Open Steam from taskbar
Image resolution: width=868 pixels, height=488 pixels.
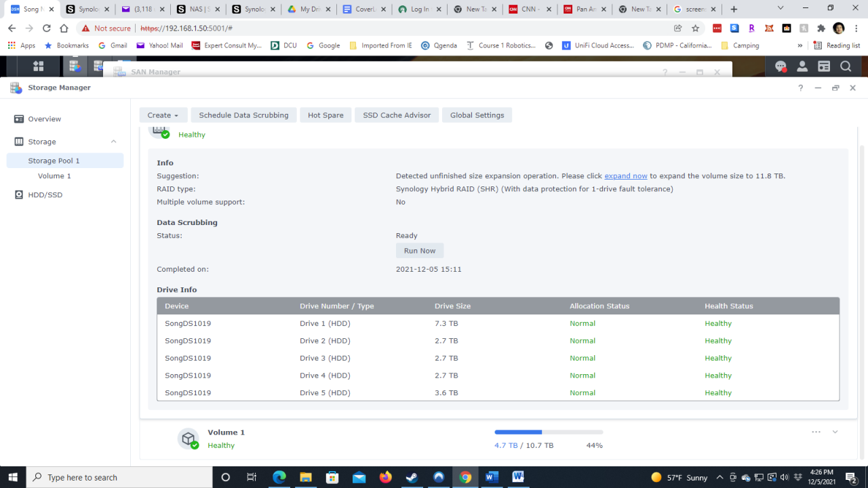(x=412, y=477)
